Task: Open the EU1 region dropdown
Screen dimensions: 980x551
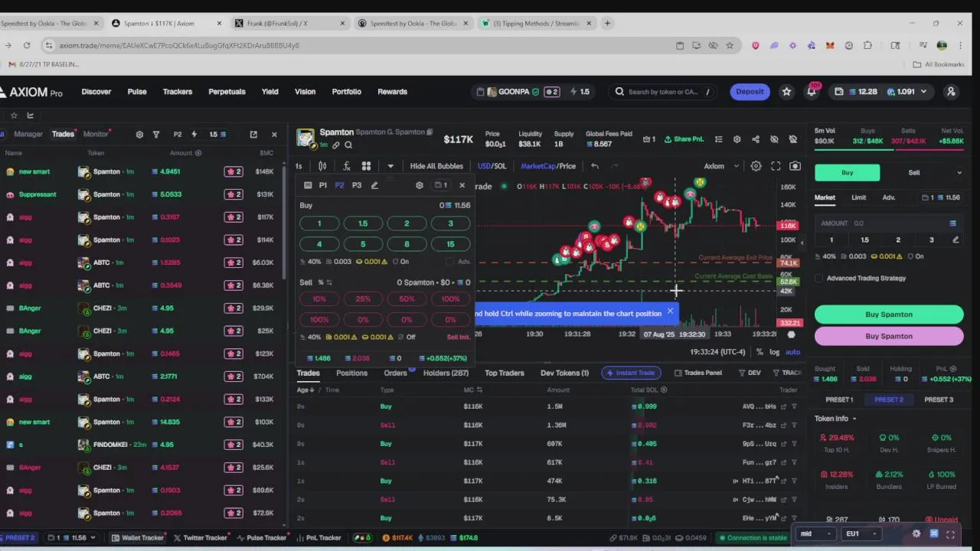Action: (861, 533)
